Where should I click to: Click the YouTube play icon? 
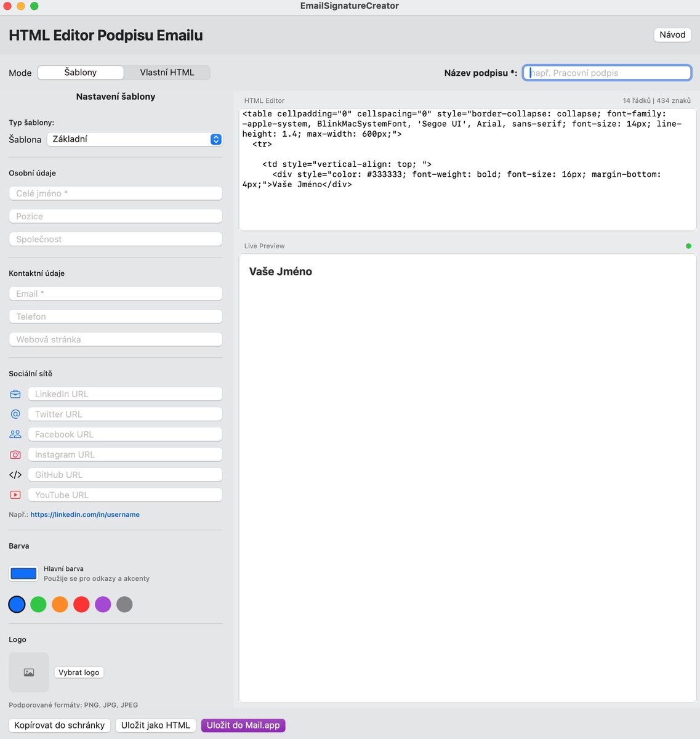15,495
